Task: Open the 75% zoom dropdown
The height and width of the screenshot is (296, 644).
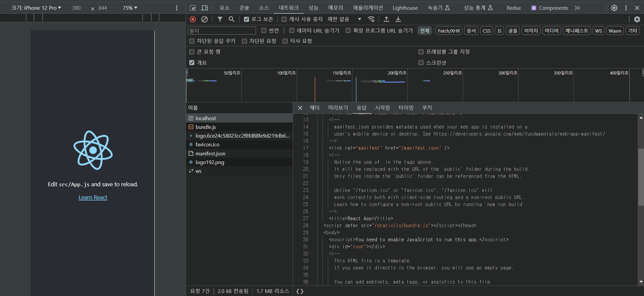Action: pyautogui.click(x=130, y=8)
